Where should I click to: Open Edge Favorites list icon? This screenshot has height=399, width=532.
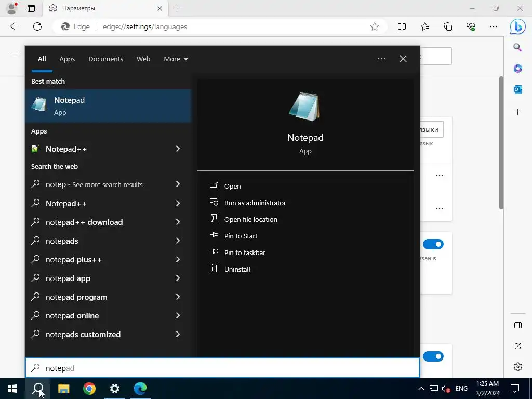pos(425,26)
